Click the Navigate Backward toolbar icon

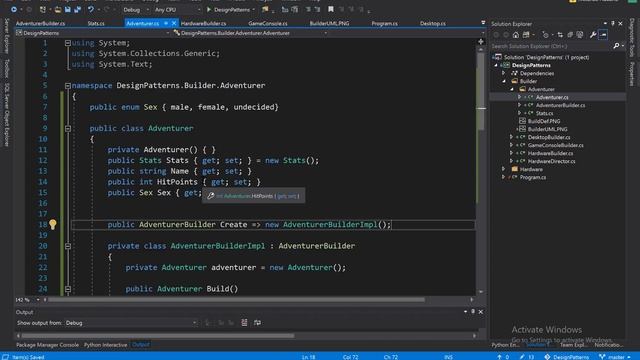(13, 9)
